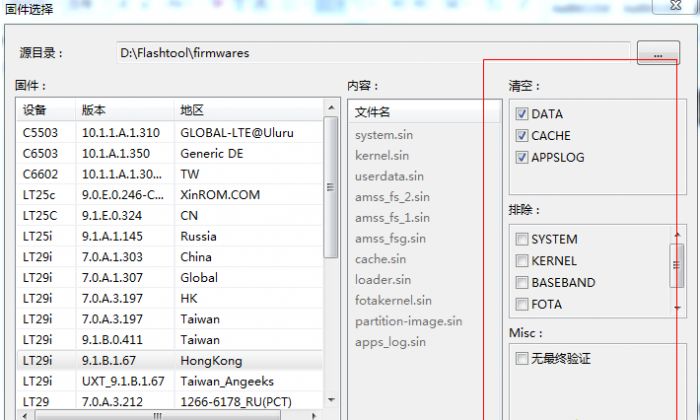Enable the SYSTEM exclude checkbox

[x=521, y=239]
